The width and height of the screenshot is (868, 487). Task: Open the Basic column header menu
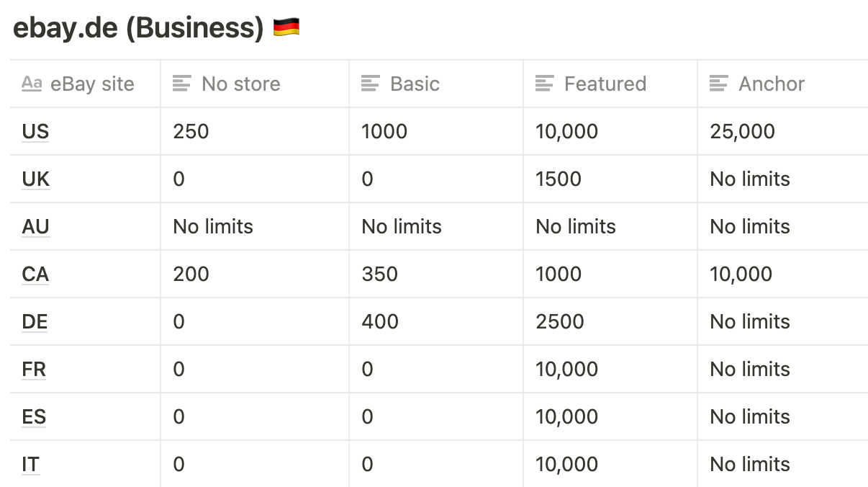click(x=436, y=84)
